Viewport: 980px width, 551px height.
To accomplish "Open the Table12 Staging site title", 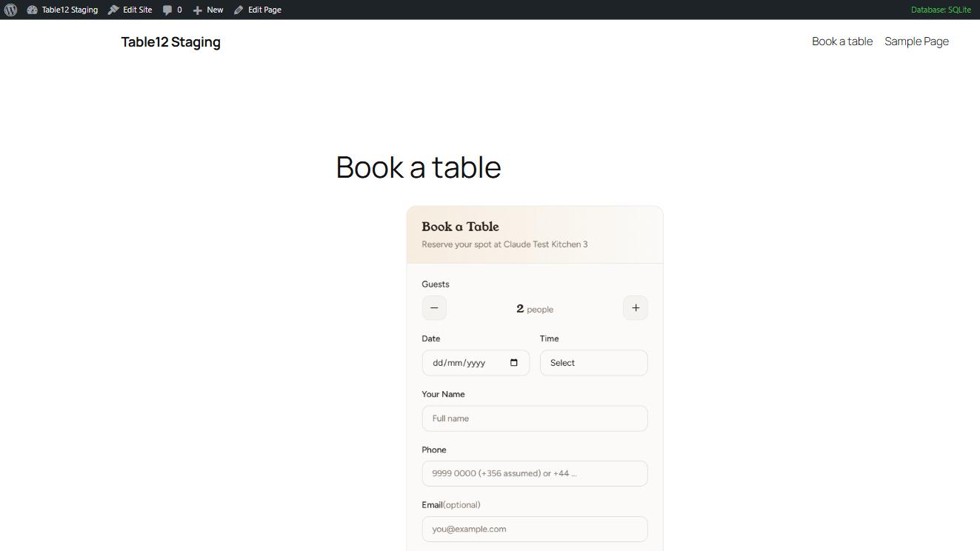I will coord(171,41).
